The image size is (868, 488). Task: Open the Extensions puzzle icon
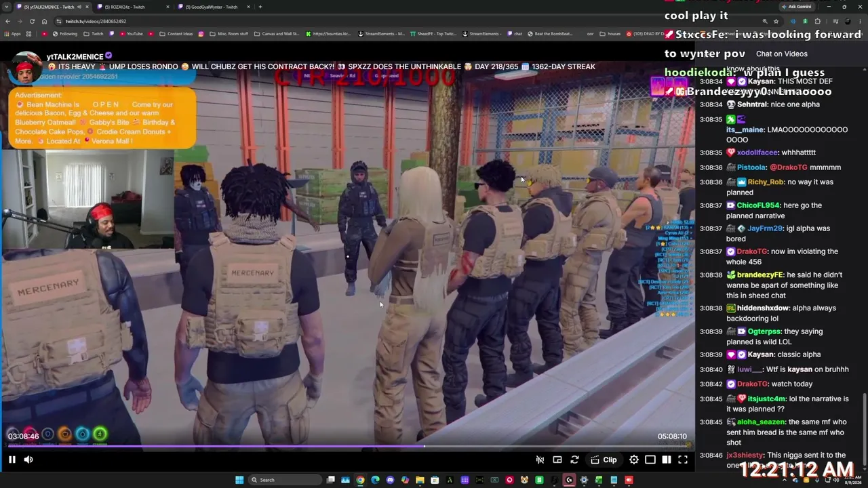(817, 21)
